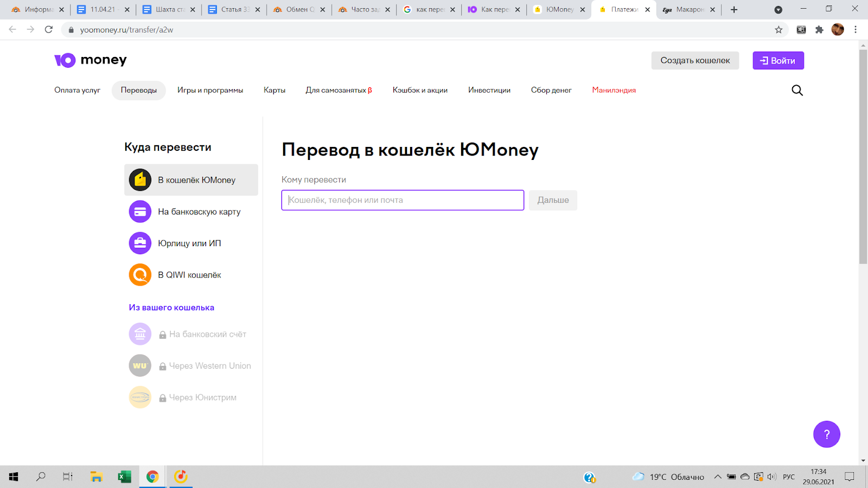Switch the РУС keyboard language indicator
The image size is (868, 488).
click(x=789, y=477)
